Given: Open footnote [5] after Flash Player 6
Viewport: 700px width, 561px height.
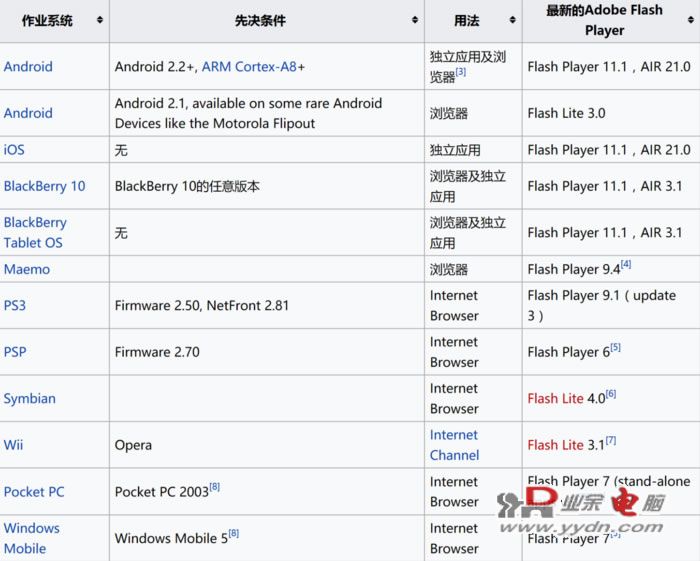Looking at the screenshot, I should [x=616, y=347].
